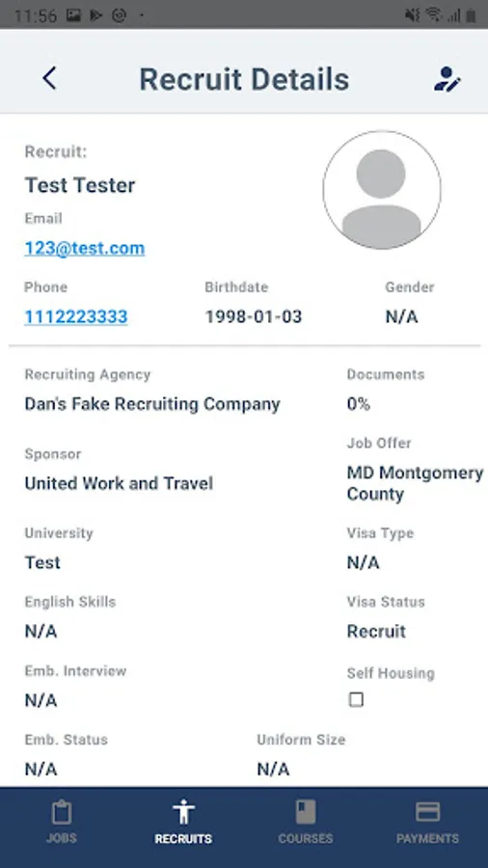The image size is (488, 868).
Task: Select the Recruits person icon
Action: pos(183,812)
